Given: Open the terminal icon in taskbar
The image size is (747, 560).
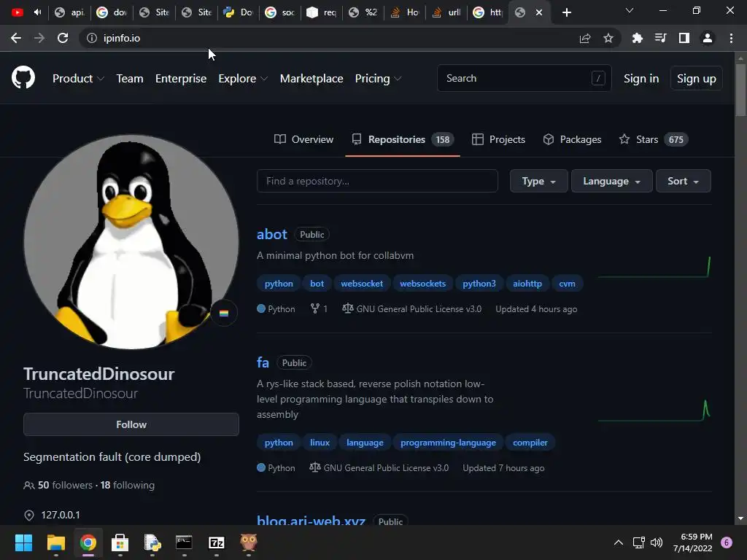Looking at the screenshot, I should [184, 542].
